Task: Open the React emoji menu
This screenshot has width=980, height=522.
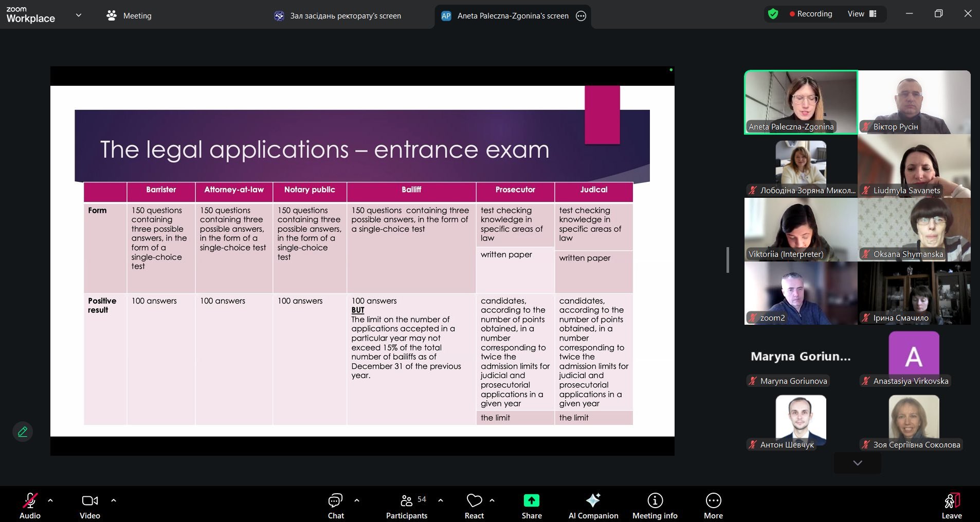Action: pos(474,506)
